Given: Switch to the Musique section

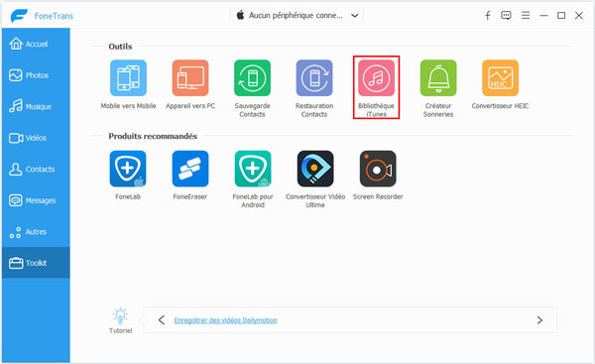Looking at the screenshot, I should [36, 107].
